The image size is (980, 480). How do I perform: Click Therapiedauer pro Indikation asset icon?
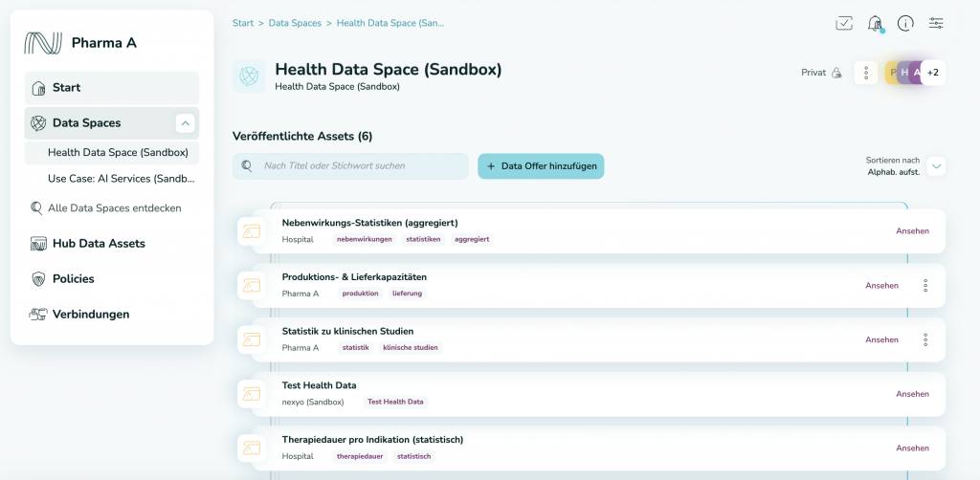(x=252, y=448)
